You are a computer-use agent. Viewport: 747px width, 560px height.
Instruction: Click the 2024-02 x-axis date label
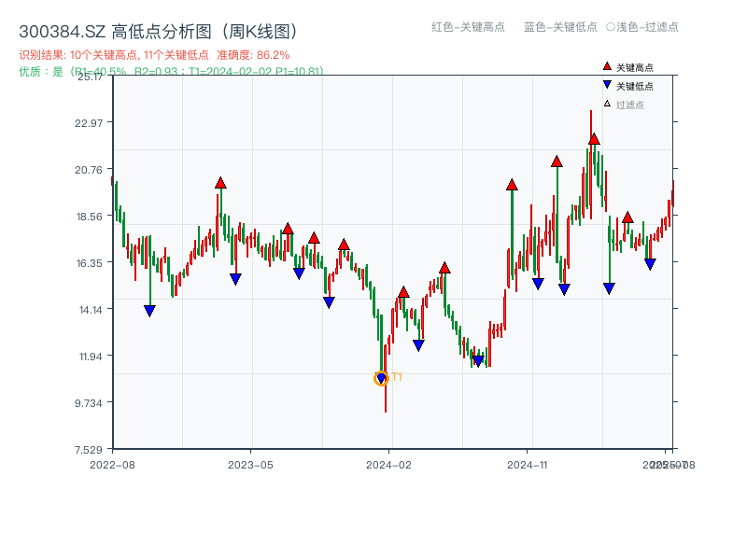coord(389,464)
